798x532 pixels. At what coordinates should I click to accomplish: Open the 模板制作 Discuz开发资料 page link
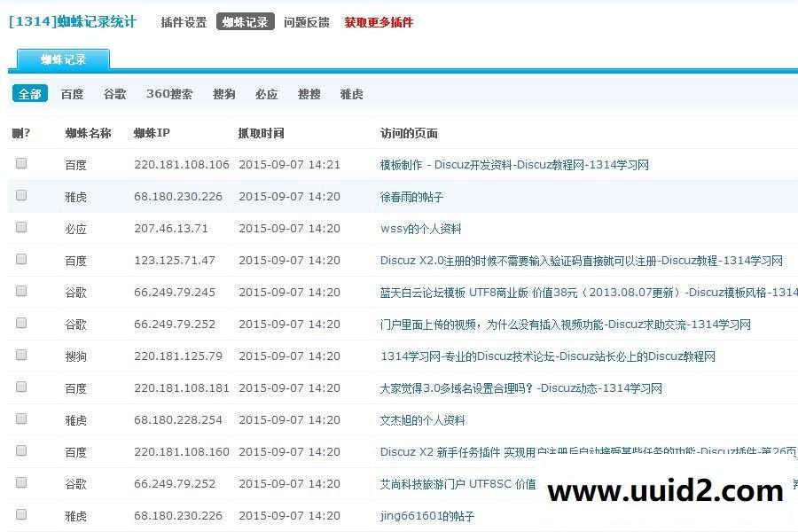[514, 163]
